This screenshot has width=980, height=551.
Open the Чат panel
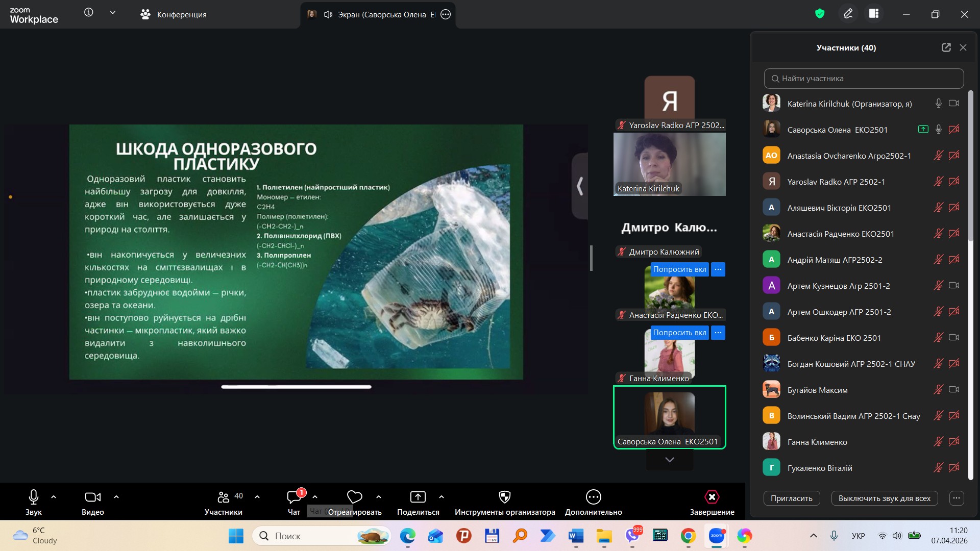(294, 497)
